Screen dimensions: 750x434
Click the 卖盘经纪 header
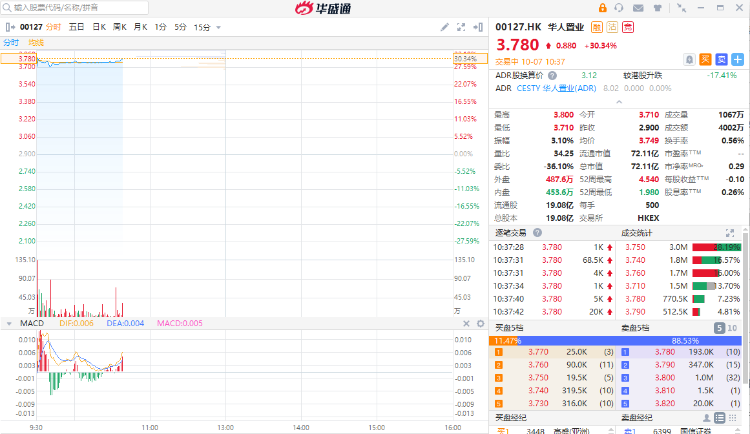point(636,418)
